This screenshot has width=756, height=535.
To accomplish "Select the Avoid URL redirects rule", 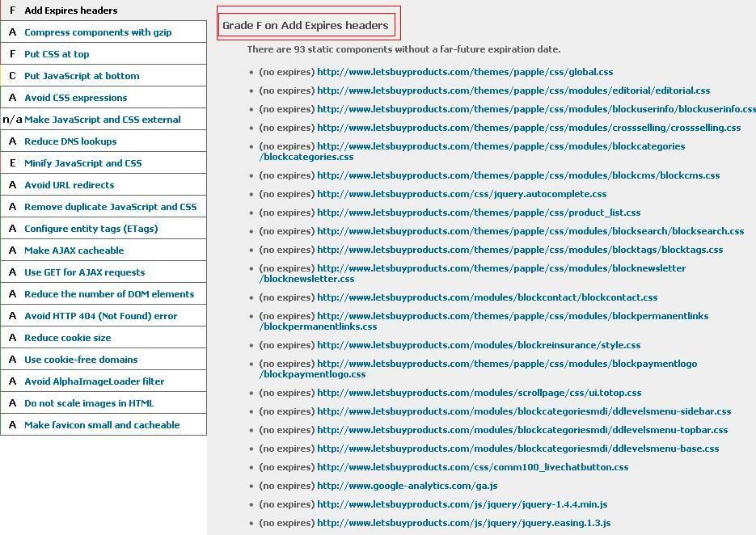I will (x=69, y=185).
